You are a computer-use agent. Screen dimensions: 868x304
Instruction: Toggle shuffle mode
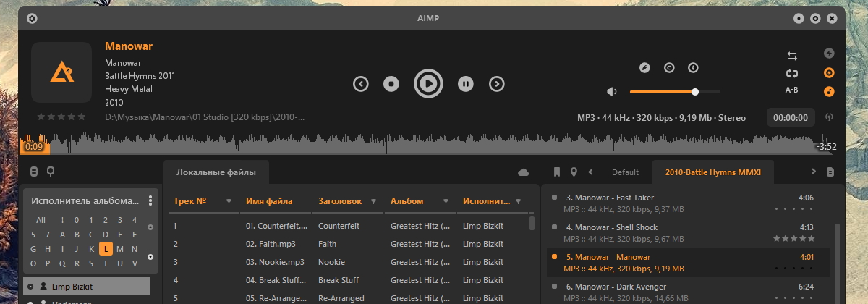(x=791, y=56)
